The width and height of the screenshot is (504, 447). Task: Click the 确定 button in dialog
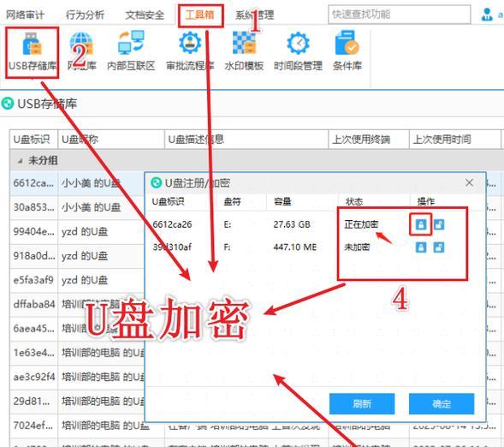(x=442, y=403)
